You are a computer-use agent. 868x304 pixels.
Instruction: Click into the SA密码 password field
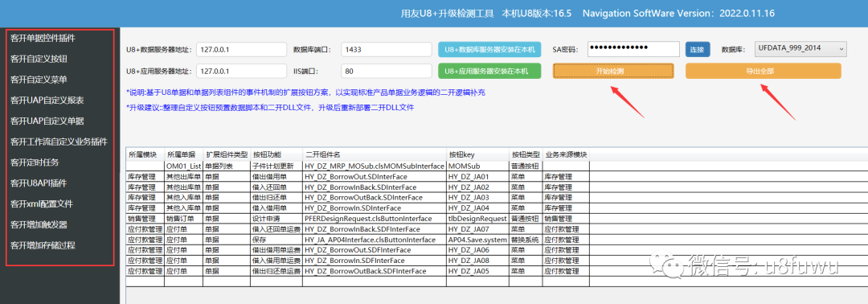(633, 49)
